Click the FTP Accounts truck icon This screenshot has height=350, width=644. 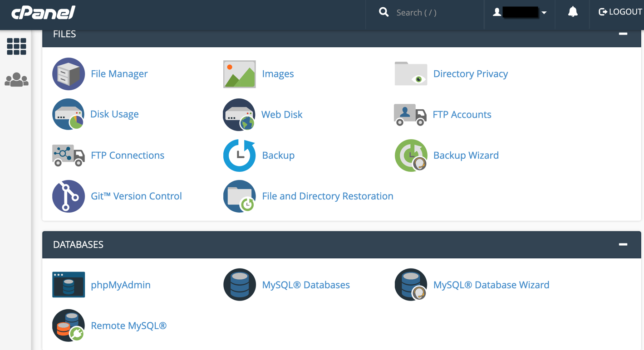(x=410, y=115)
